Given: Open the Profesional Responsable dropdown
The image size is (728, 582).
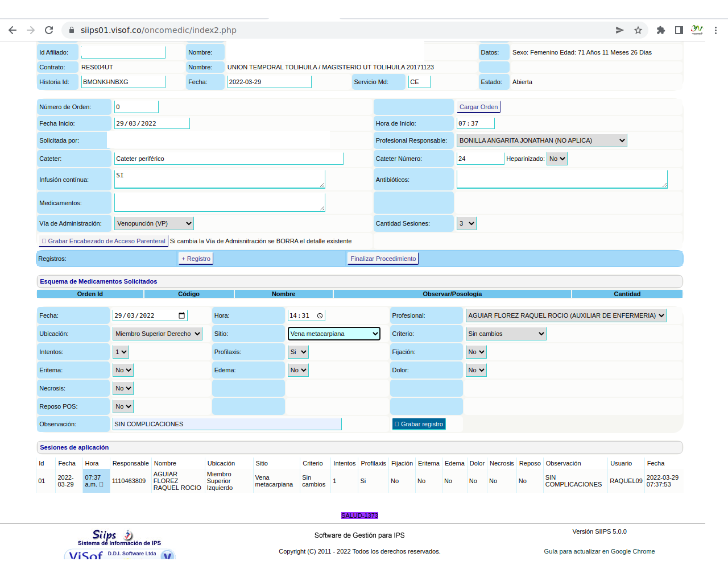Looking at the screenshot, I should (541, 140).
